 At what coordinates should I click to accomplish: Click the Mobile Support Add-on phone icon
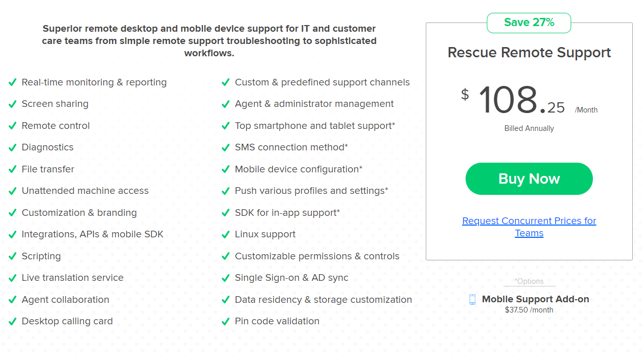coord(473,299)
